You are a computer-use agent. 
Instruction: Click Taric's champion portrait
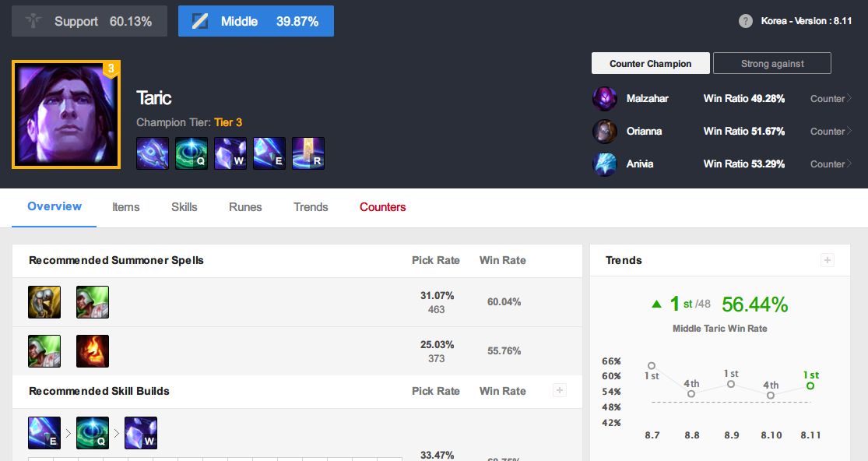click(x=66, y=114)
